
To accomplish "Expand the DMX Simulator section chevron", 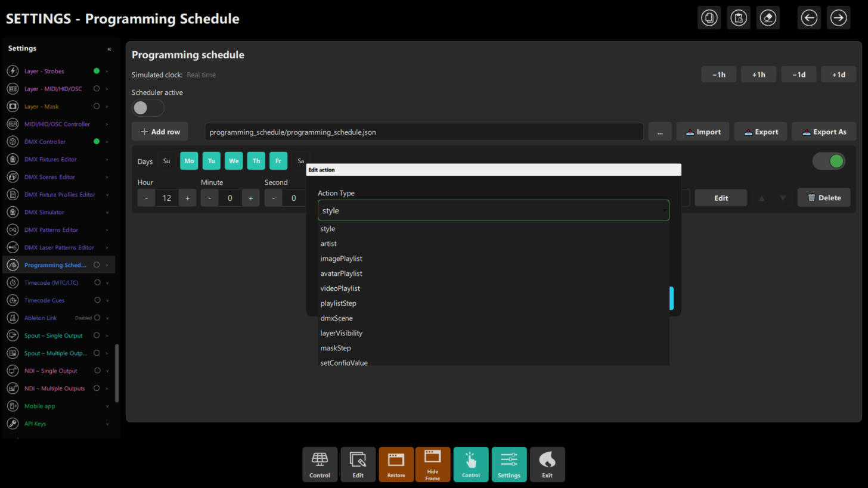I will pos(107,213).
